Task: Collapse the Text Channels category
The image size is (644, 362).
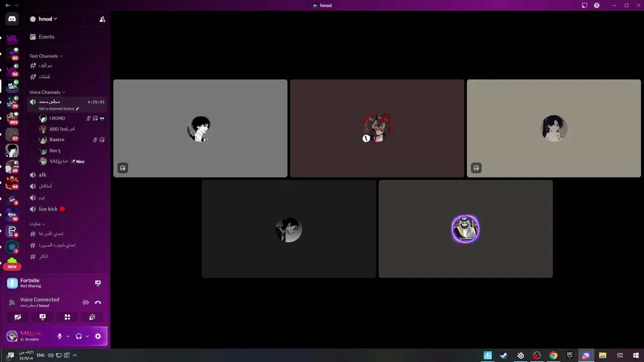Action: pyautogui.click(x=46, y=56)
